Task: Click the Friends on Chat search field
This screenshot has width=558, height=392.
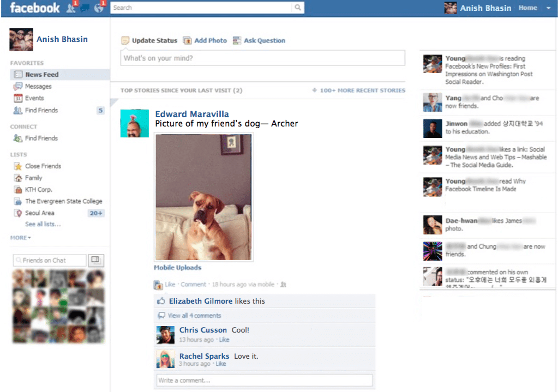Action: click(x=50, y=261)
